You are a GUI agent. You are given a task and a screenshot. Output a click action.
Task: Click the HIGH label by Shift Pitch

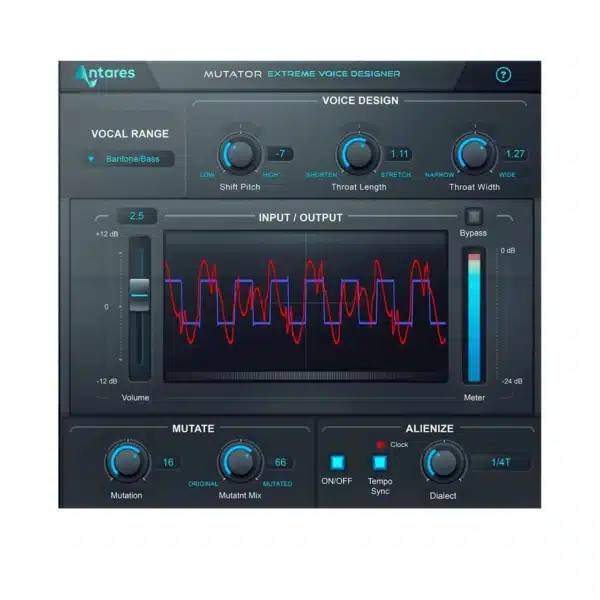click(x=271, y=175)
